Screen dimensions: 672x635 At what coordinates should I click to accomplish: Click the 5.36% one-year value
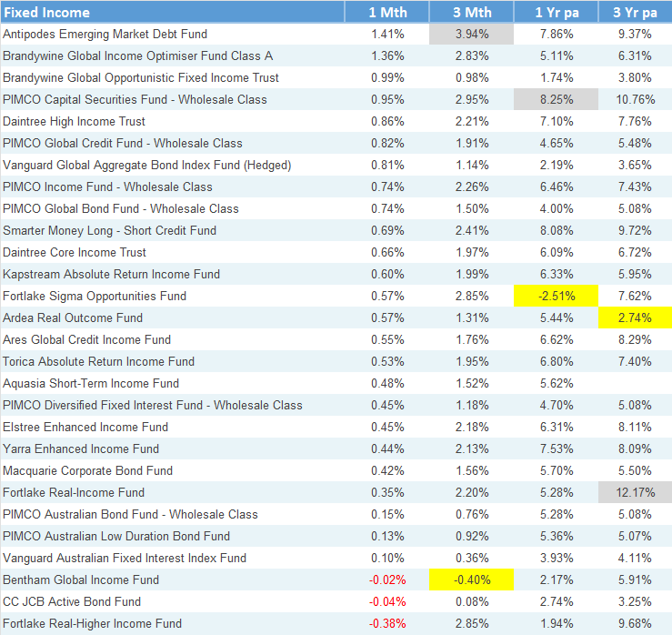coord(557,537)
